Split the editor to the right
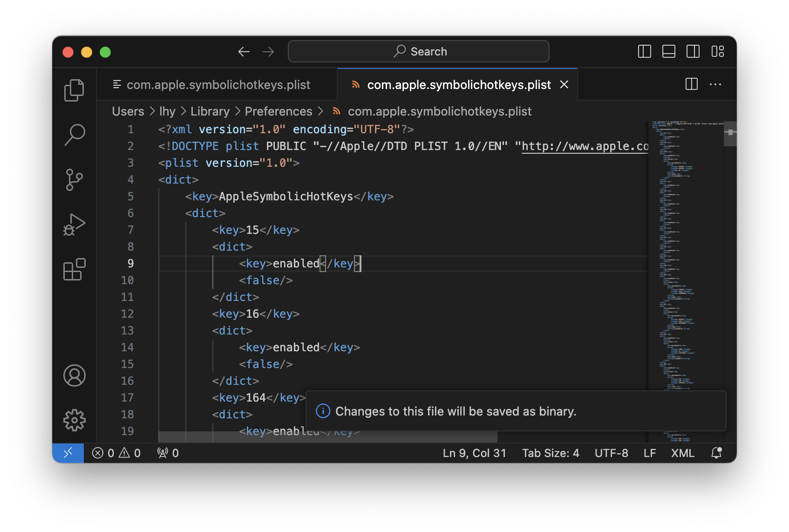This screenshot has height=532, width=789. coord(692,84)
